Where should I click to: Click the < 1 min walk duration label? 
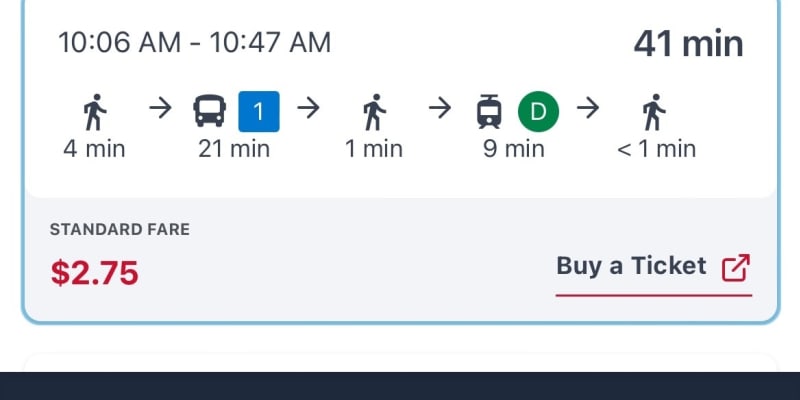point(656,149)
